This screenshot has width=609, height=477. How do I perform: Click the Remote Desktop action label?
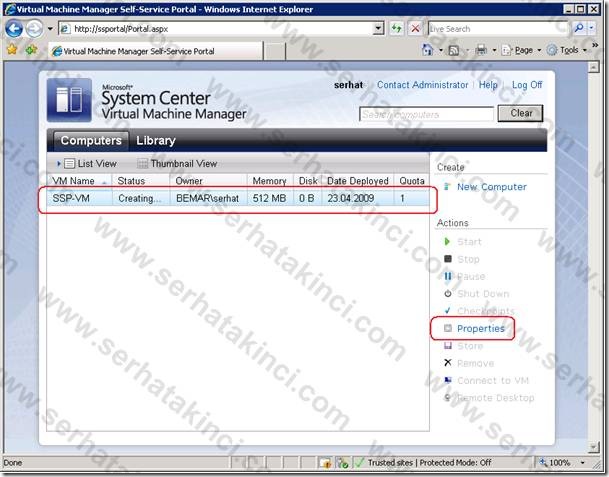[x=496, y=398]
